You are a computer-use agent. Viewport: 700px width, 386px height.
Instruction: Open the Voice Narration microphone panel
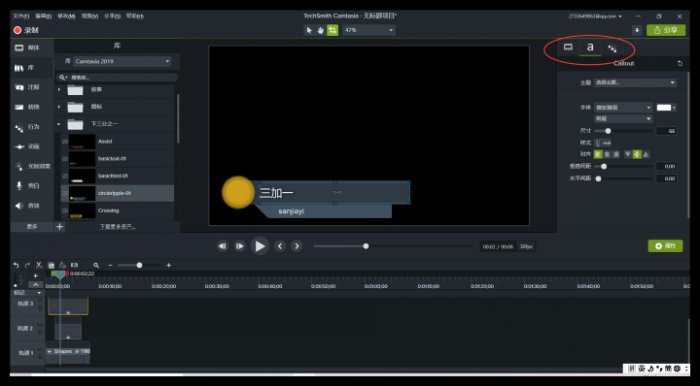pyautogui.click(x=28, y=186)
